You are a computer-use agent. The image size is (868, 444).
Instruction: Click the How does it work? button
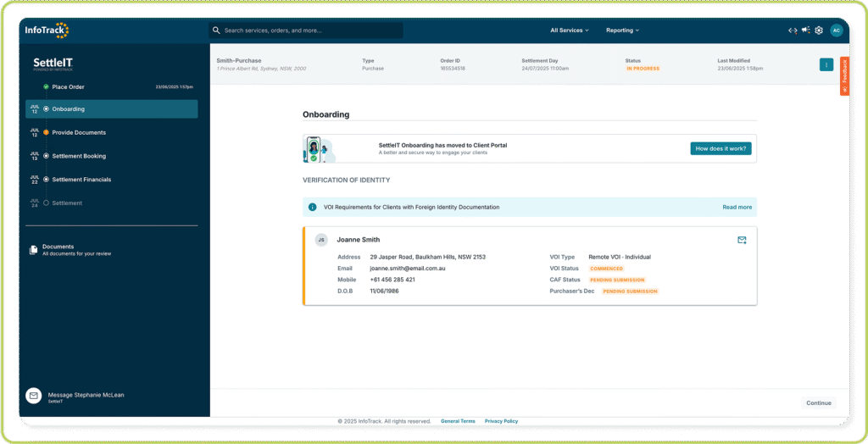(721, 148)
